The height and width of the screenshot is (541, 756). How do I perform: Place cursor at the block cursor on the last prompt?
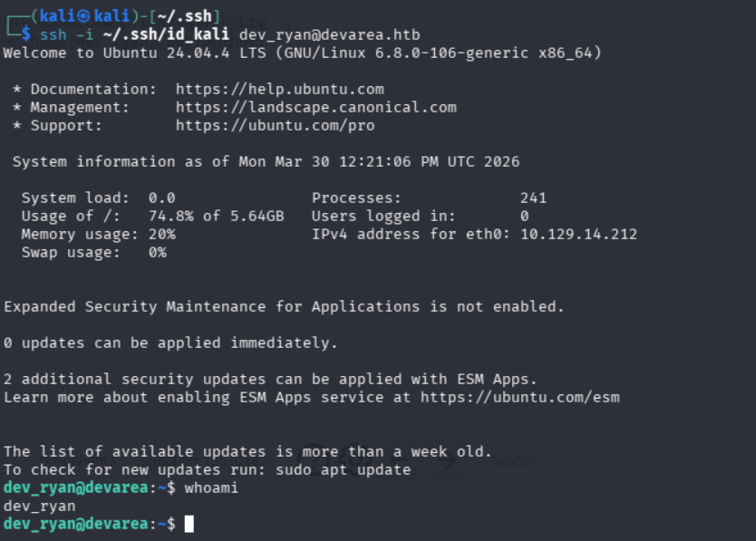click(189, 524)
